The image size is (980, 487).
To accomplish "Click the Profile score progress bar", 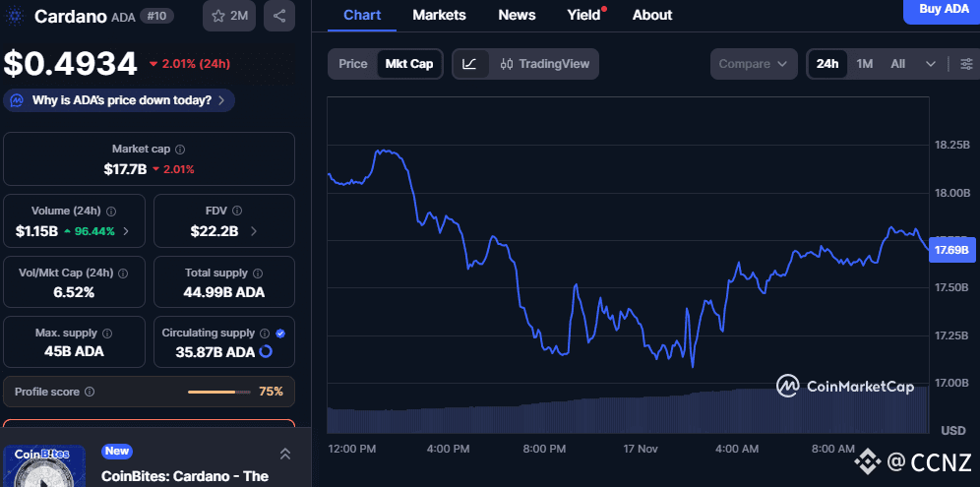I will (218, 392).
